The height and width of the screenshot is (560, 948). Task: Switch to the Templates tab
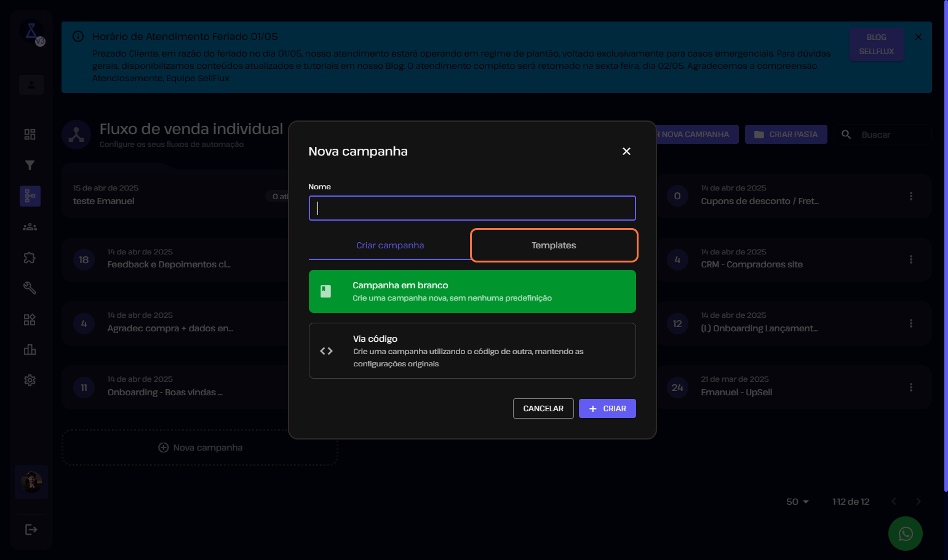tap(554, 245)
